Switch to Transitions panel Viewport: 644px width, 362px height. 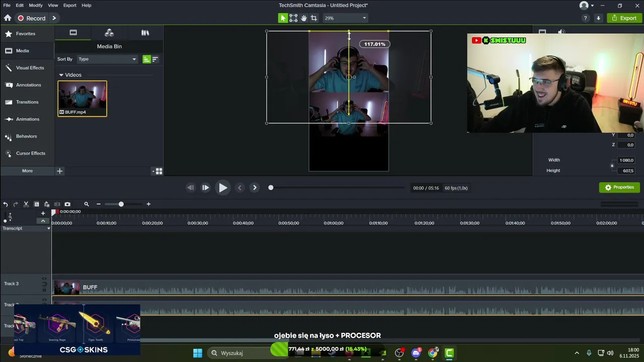[x=27, y=102]
